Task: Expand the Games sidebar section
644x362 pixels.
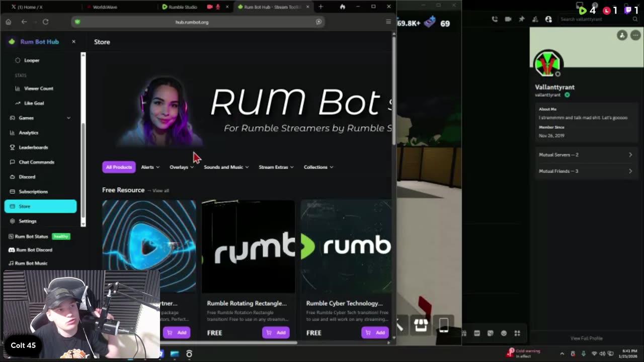Action: pos(40,118)
